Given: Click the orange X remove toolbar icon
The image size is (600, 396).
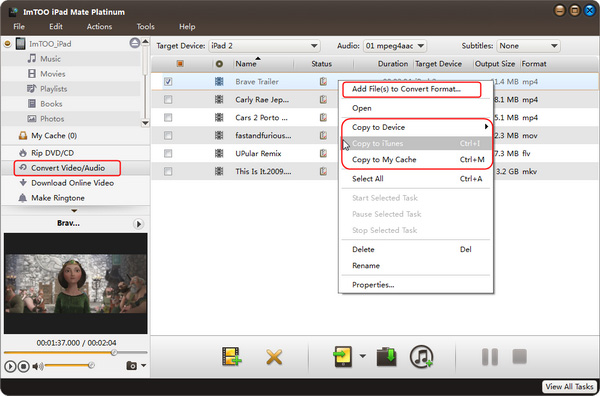Looking at the screenshot, I should (274, 357).
